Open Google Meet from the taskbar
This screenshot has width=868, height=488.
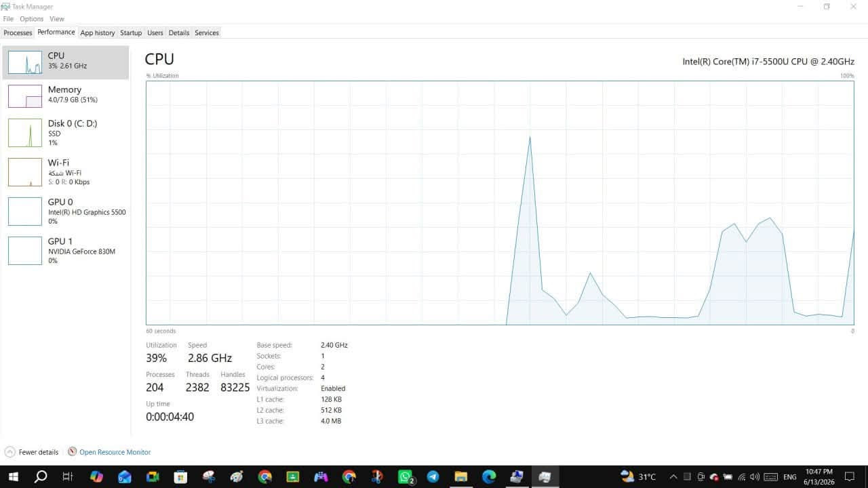(153, 476)
